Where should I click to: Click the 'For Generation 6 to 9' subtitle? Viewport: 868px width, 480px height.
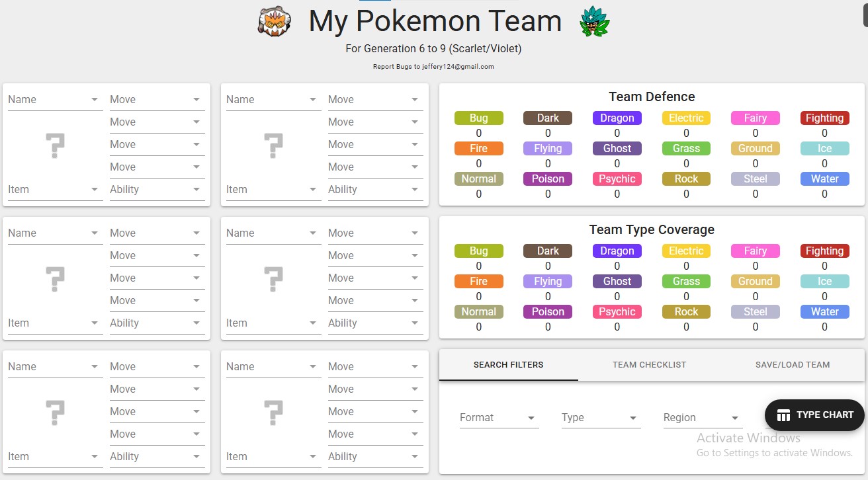coord(433,49)
